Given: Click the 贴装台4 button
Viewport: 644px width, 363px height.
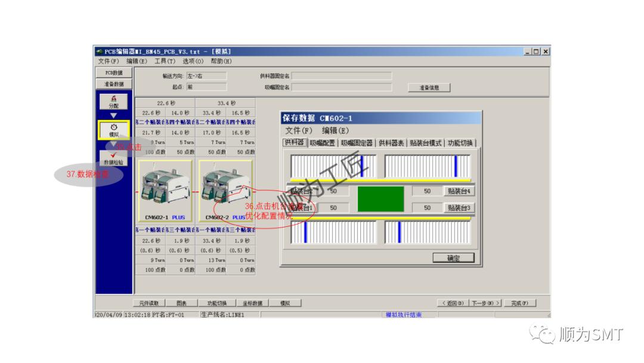Looking at the screenshot, I should coord(459,191).
